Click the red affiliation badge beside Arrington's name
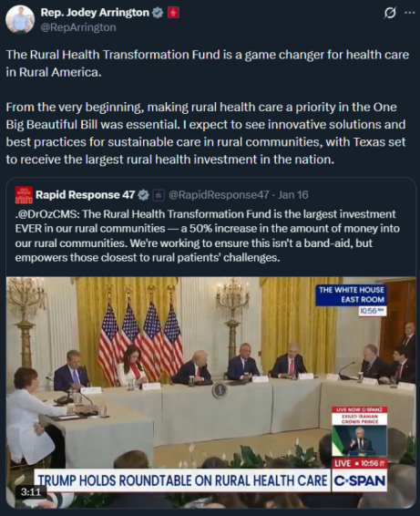420x516 pixels. coord(173,13)
